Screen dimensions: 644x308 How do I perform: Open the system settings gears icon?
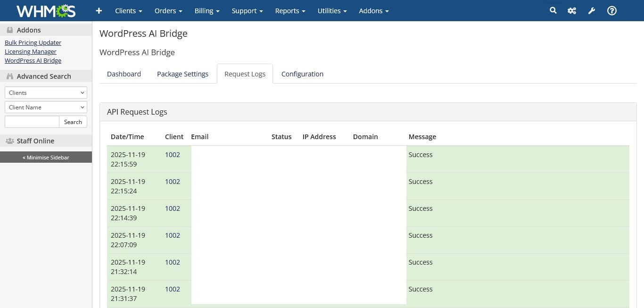(572, 10)
